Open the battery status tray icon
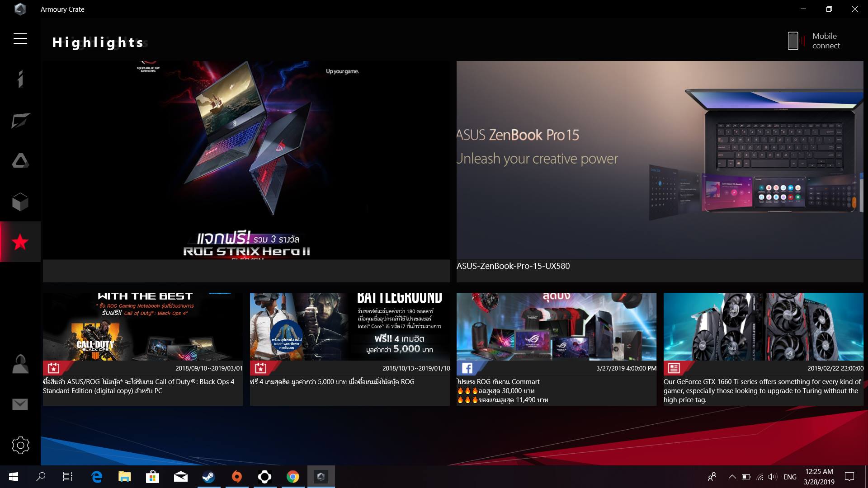Viewport: 868px width, 488px height. click(x=746, y=477)
